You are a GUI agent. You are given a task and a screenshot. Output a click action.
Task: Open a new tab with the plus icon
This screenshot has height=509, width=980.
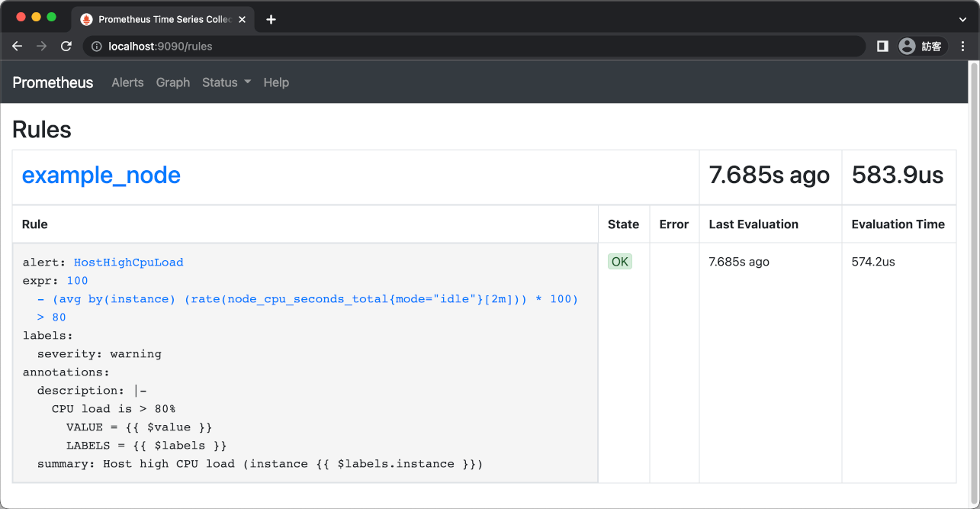pos(271,19)
